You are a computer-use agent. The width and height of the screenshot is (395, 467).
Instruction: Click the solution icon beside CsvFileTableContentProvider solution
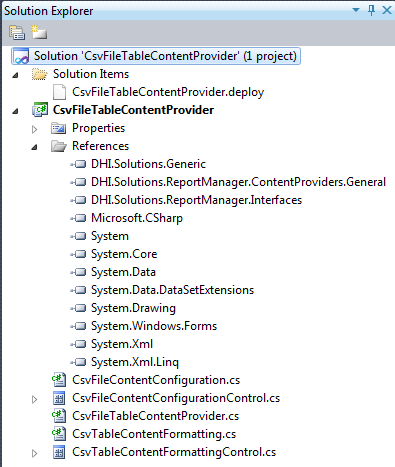(21, 56)
